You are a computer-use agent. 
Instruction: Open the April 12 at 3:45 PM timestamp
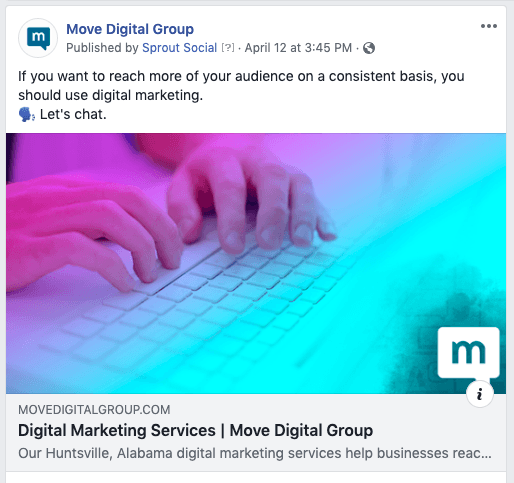coord(298,48)
